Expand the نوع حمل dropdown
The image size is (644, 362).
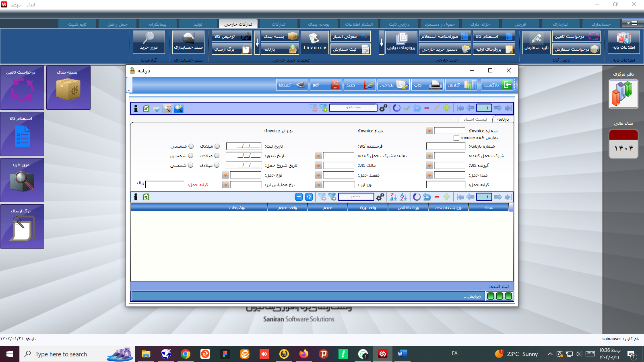pyautogui.click(x=225, y=175)
